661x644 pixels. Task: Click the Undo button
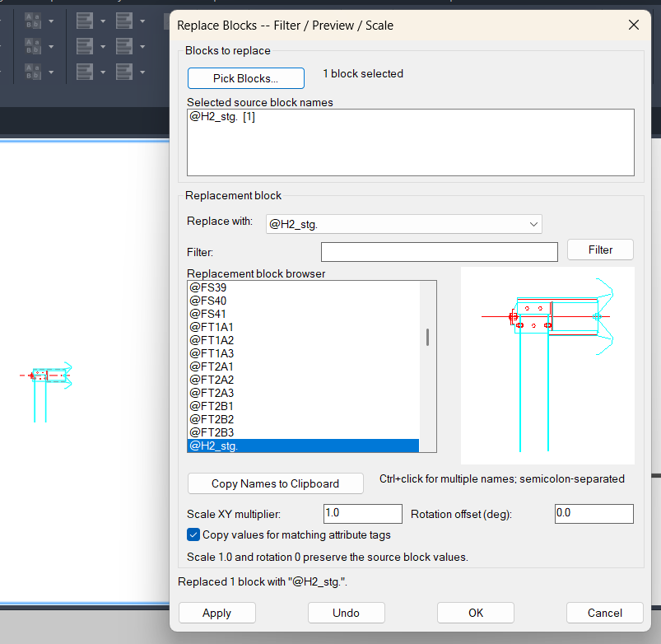346,613
